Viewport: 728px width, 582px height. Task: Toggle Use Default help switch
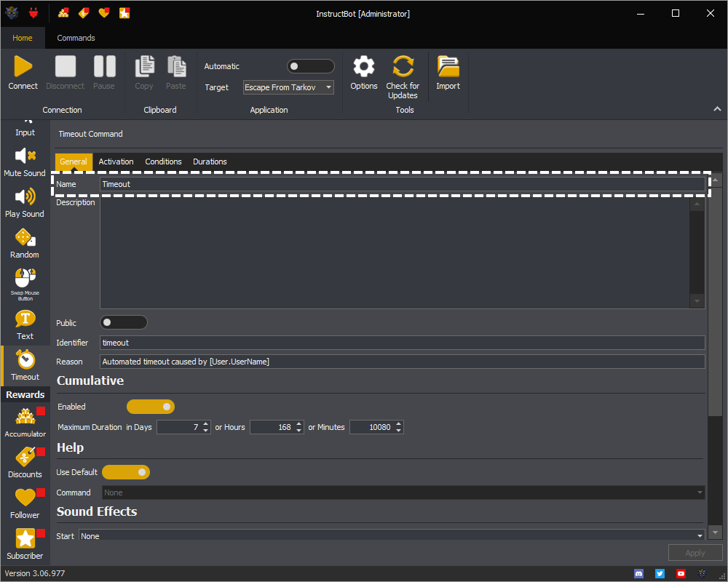coord(126,472)
